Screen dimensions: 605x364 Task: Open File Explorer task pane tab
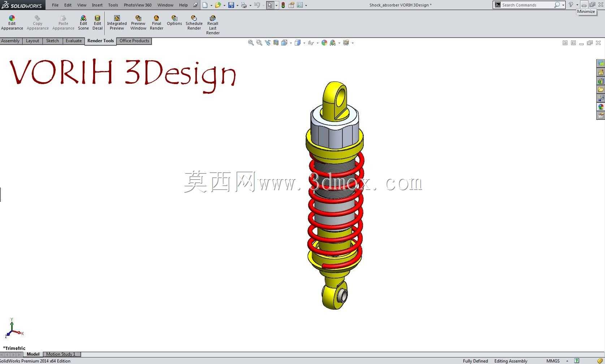[601, 89]
